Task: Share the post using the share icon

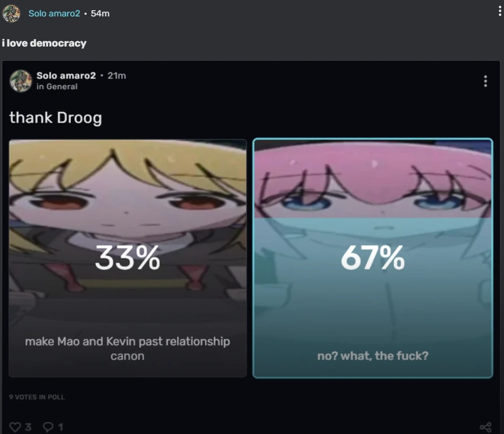Action: 485,427
